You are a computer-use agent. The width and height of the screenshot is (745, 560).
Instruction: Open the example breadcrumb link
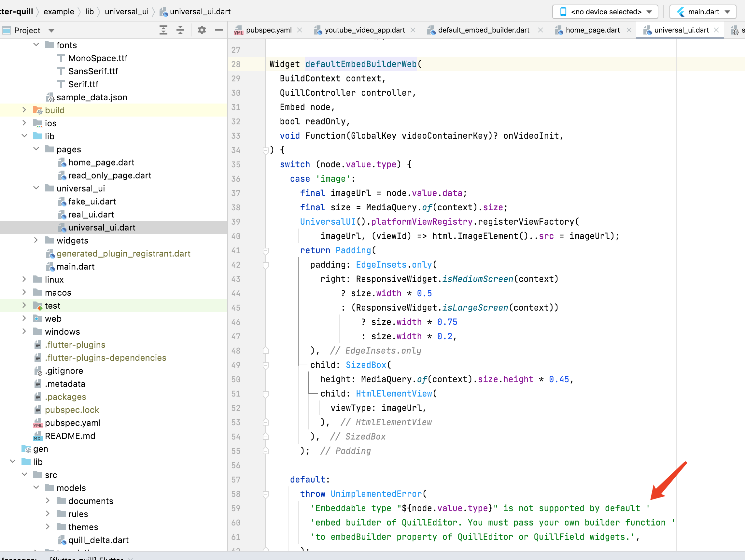pyautogui.click(x=59, y=11)
